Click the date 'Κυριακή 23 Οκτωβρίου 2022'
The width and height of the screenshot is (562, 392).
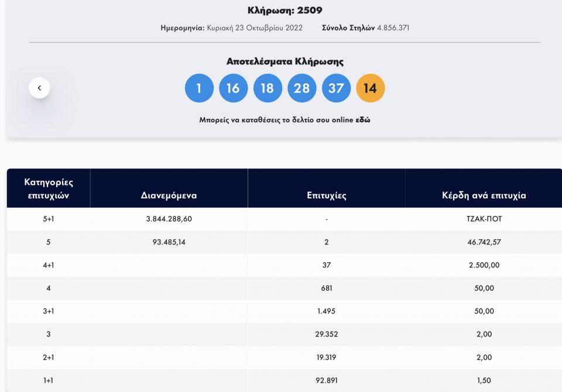click(x=254, y=27)
